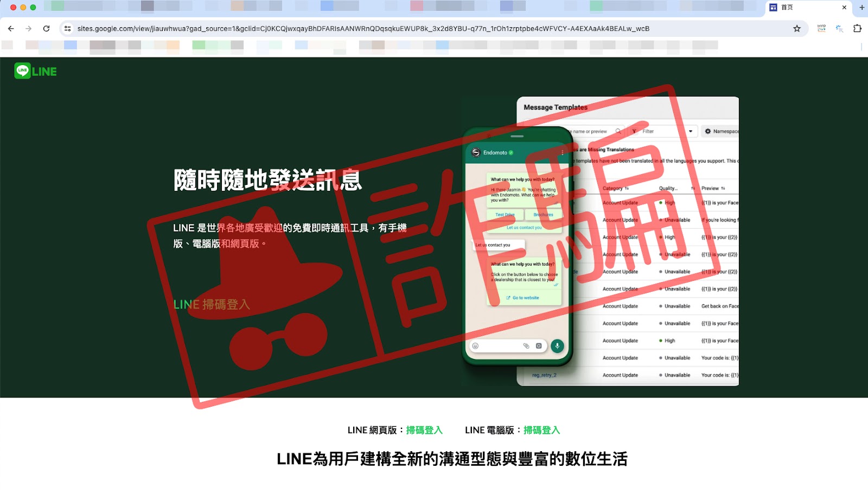Open the Extensions puzzle-piece menu

[x=857, y=29]
